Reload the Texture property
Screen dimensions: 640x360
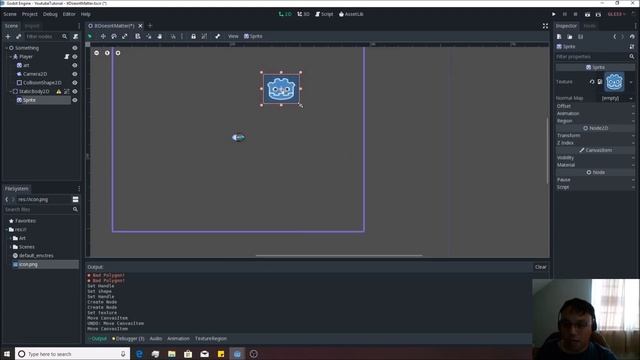pyautogui.click(x=592, y=82)
